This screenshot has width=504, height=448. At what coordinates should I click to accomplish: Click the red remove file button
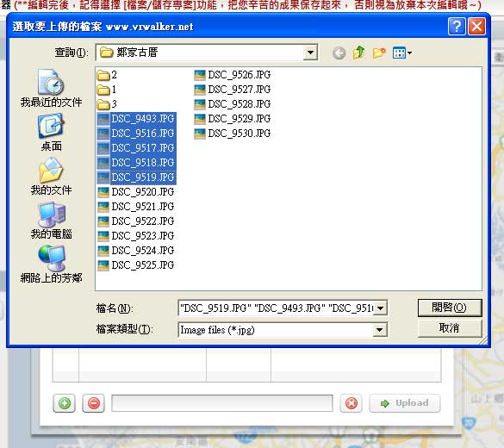click(x=94, y=403)
